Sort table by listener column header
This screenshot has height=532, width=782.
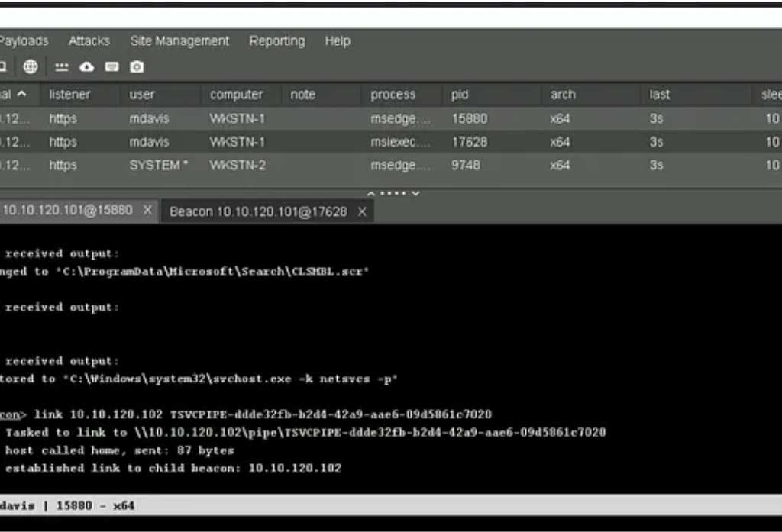point(69,95)
